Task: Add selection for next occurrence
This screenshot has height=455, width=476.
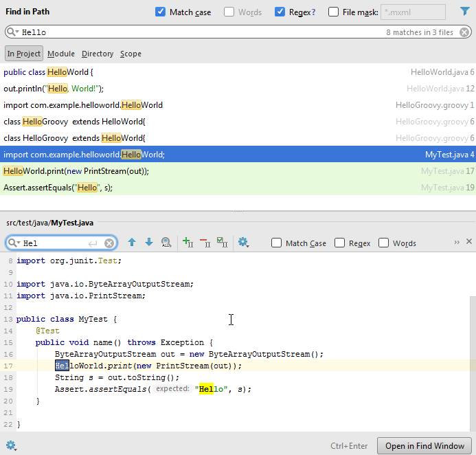Action: click(188, 243)
